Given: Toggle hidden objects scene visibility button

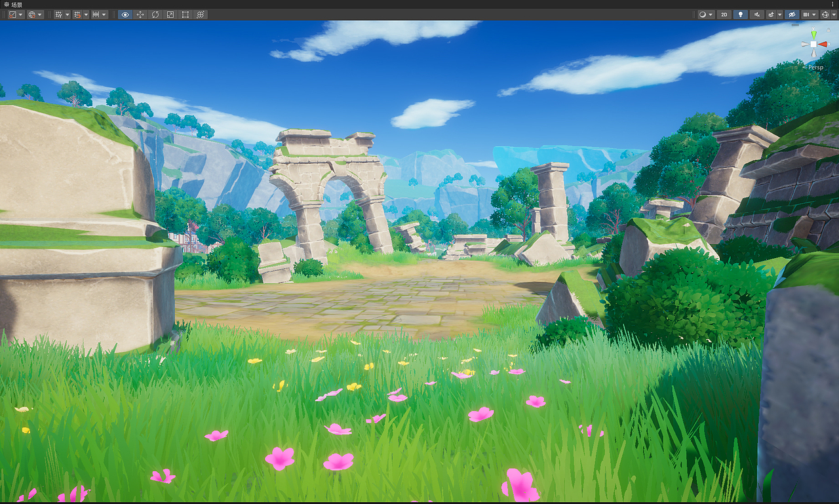Looking at the screenshot, I should (x=792, y=14).
